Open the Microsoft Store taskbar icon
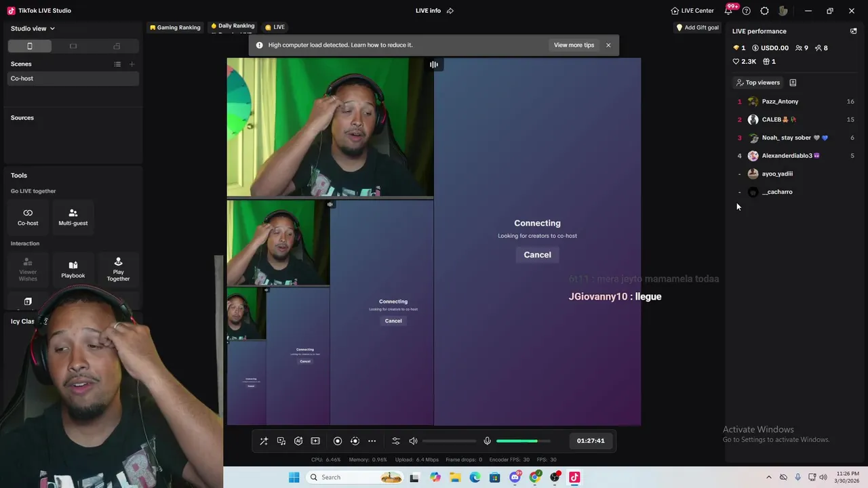This screenshot has height=488, width=868. [x=495, y=477]
